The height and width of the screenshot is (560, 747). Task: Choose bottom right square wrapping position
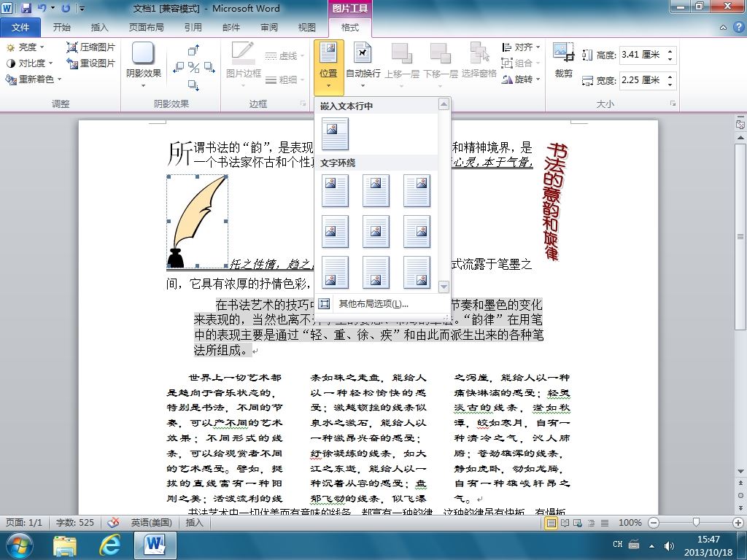[417, 273]
